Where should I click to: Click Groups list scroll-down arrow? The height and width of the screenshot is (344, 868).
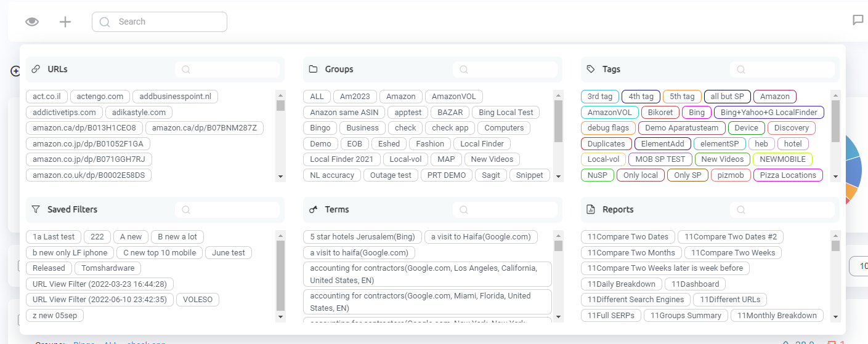pos(558,177)
